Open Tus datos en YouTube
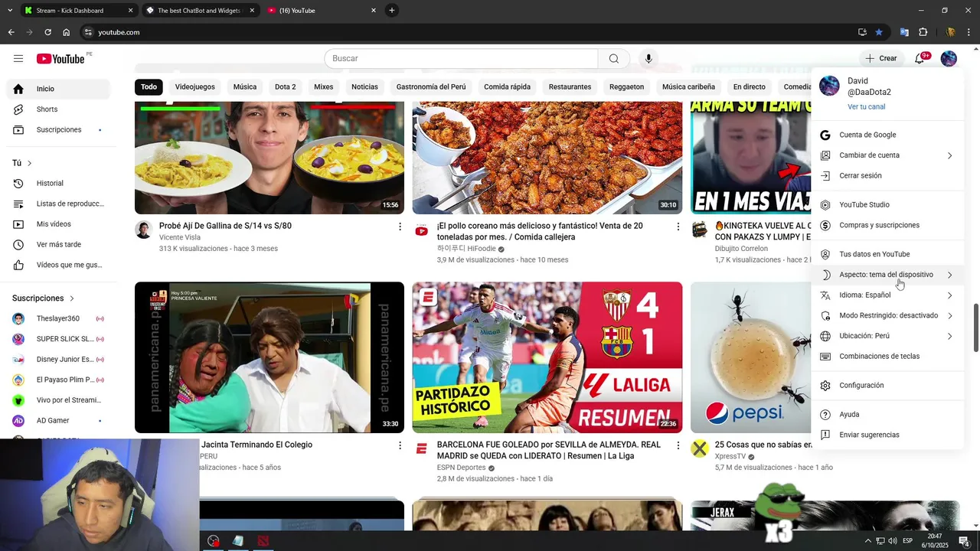The height and width of the screenshot is (551, 980). click(887, 254)
